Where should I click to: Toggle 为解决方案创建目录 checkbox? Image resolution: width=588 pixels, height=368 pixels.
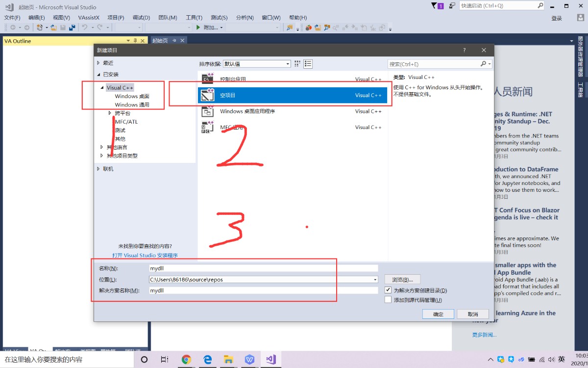[388, 290]
